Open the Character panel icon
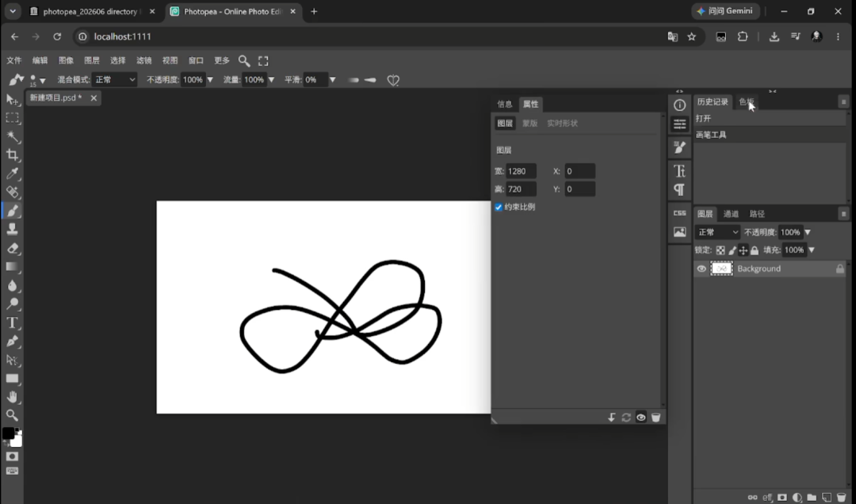 click(680, 171)
